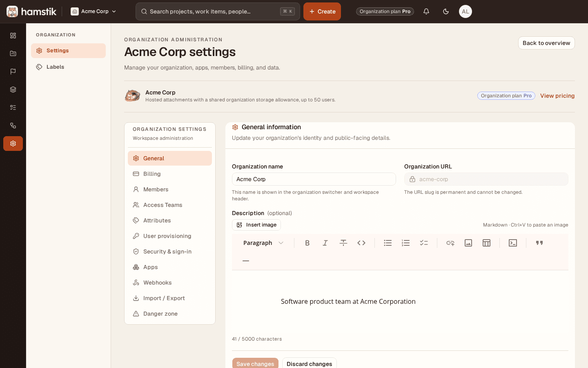The image size is (588, 368).
Task: Click Back to overview
Action: [x=546, y=43]
